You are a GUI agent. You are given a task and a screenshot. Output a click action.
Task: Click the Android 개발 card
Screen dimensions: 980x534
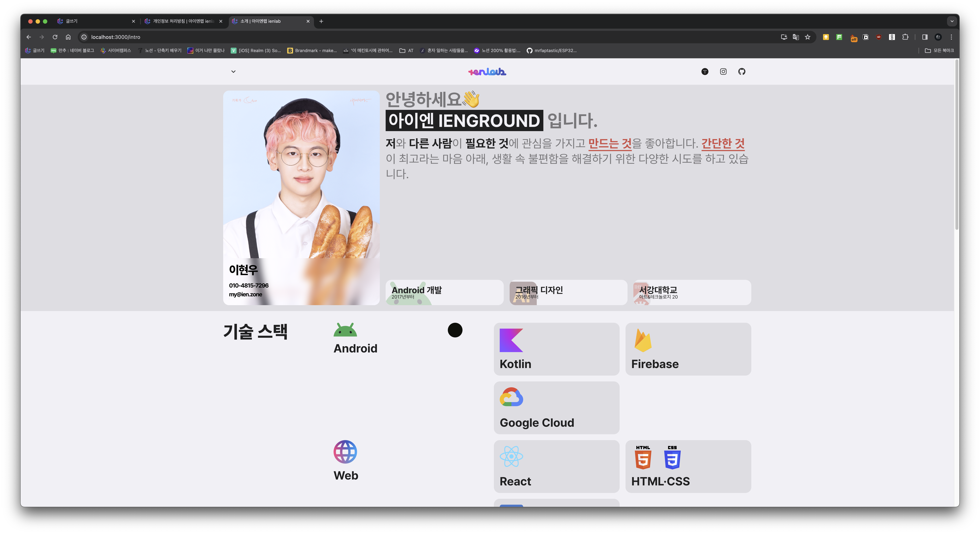pos(444,292)
